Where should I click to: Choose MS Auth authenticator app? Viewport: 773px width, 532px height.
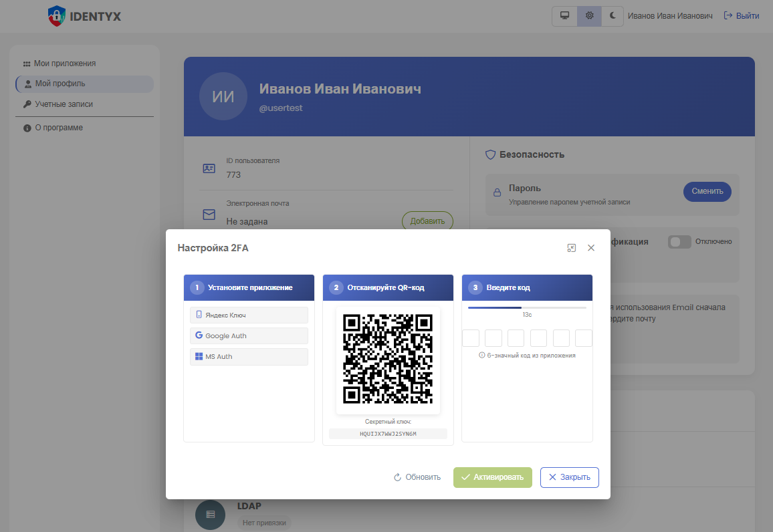(249, 357)
